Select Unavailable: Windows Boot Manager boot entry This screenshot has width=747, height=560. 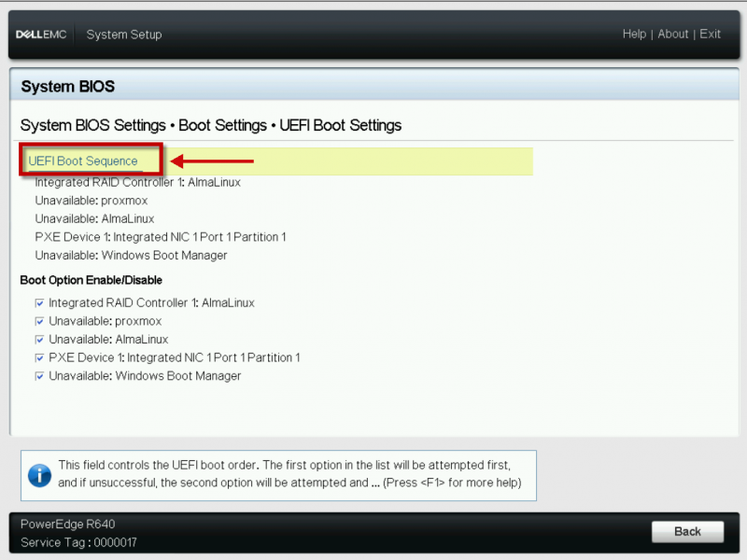coord(129,255)
